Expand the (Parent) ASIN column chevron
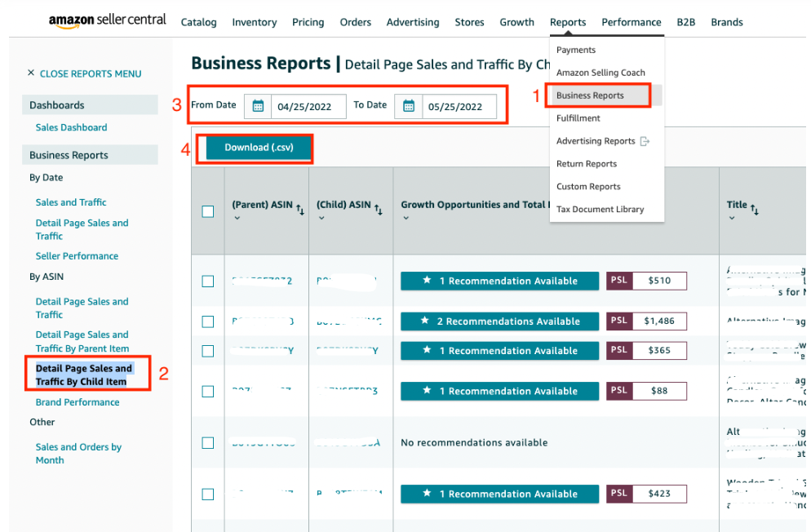 click(x=237, y=218)
